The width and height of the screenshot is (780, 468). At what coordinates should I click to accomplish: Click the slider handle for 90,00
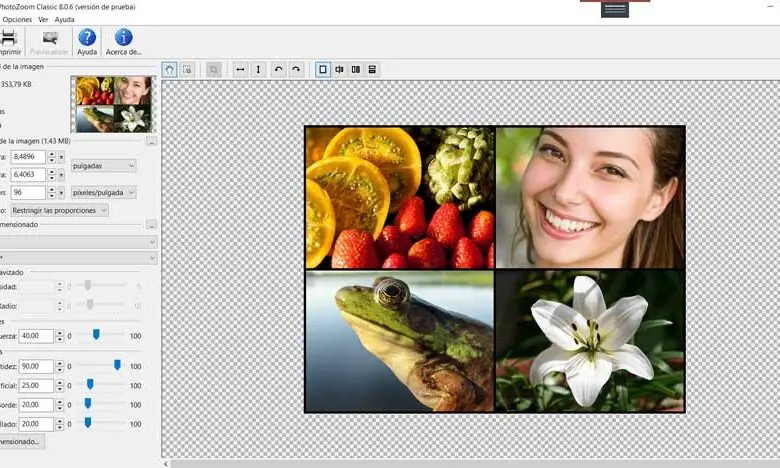(117, 365)
